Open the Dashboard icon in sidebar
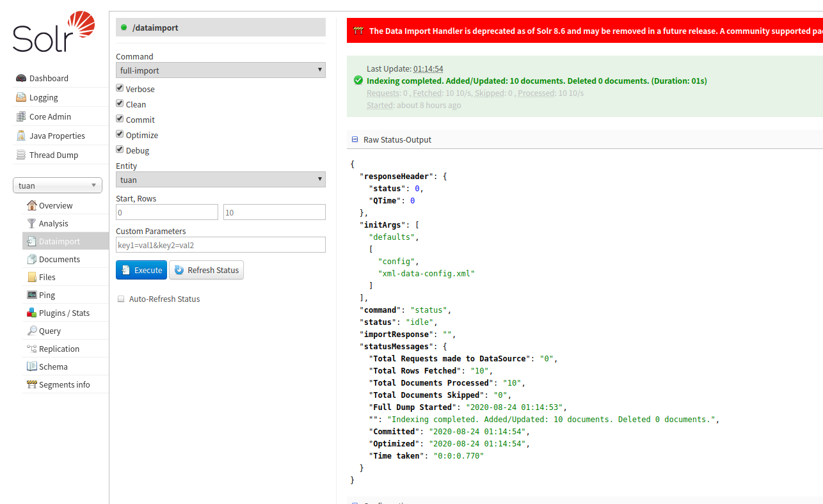 tap(21, 78)
